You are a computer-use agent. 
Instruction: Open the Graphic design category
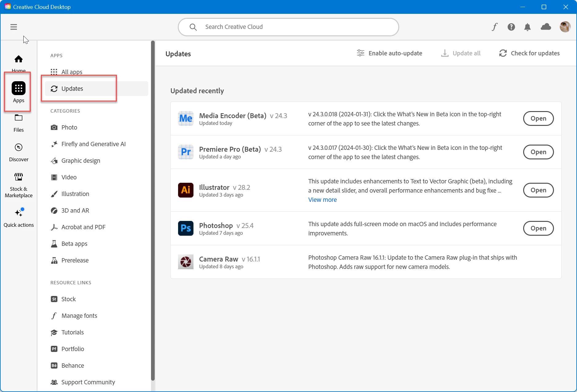pos(96,161)
